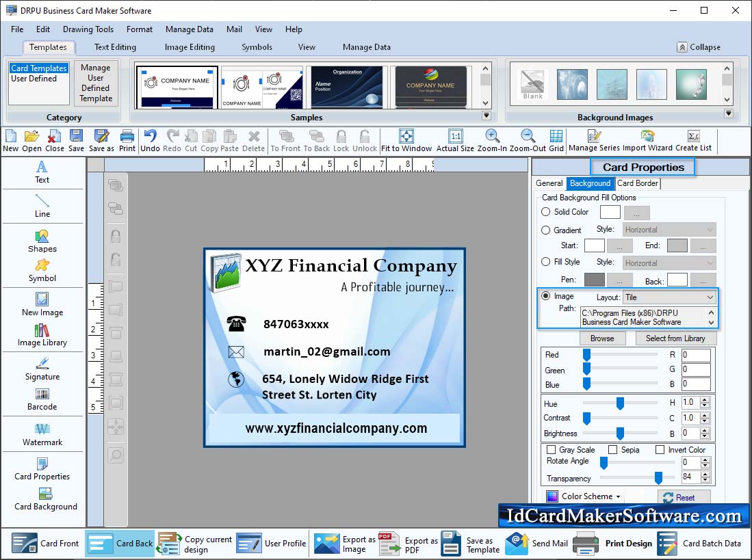The height and width of the screenshot is (560, 752).
Task: Select the Solid Color fill option
Action: click(x=546, y=212)
